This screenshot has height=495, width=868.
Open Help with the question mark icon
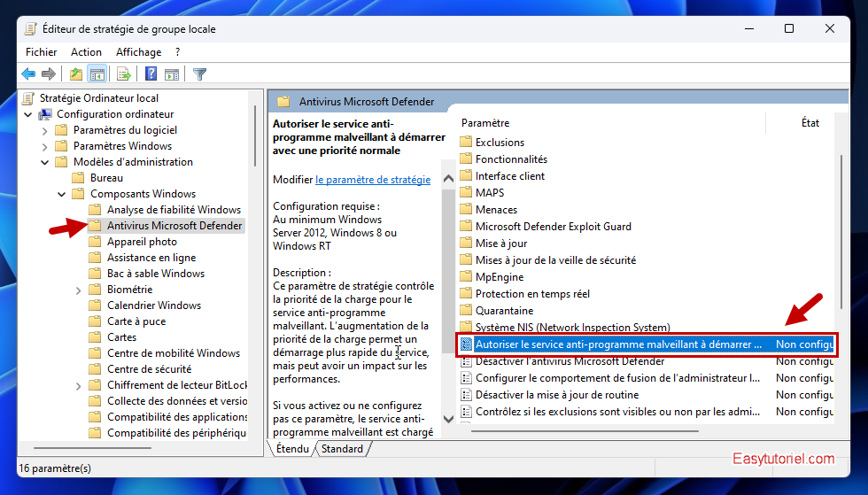151,73
